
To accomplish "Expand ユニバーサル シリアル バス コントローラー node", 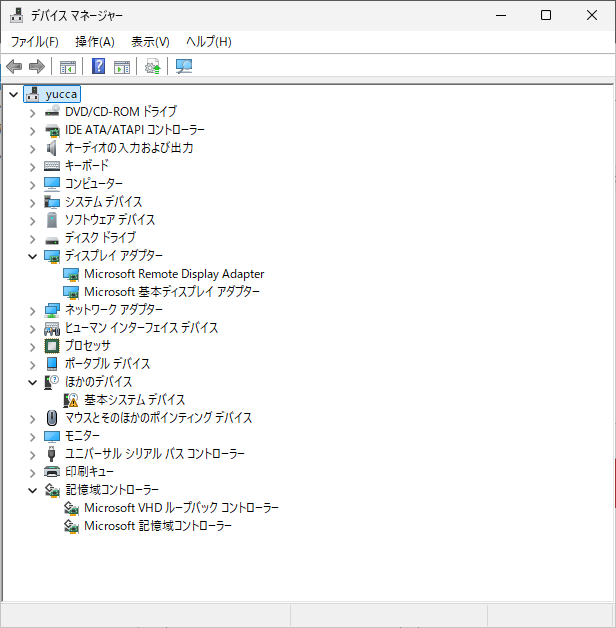I will (32, 455).
